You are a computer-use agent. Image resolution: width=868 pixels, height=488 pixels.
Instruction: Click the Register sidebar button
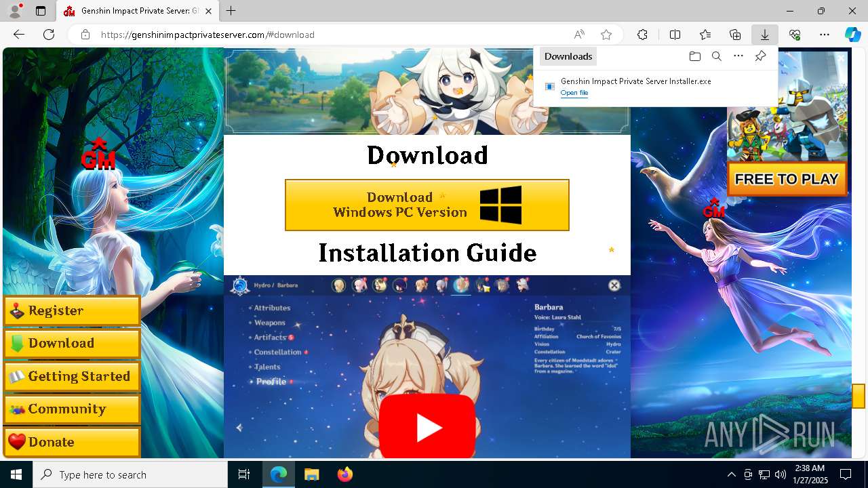(x=72, y=311)
